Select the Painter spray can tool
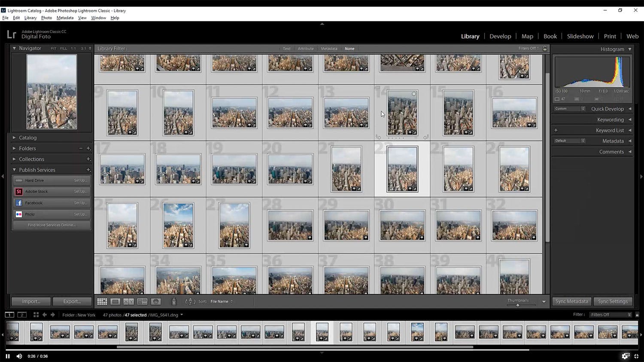 pos(174,302)
